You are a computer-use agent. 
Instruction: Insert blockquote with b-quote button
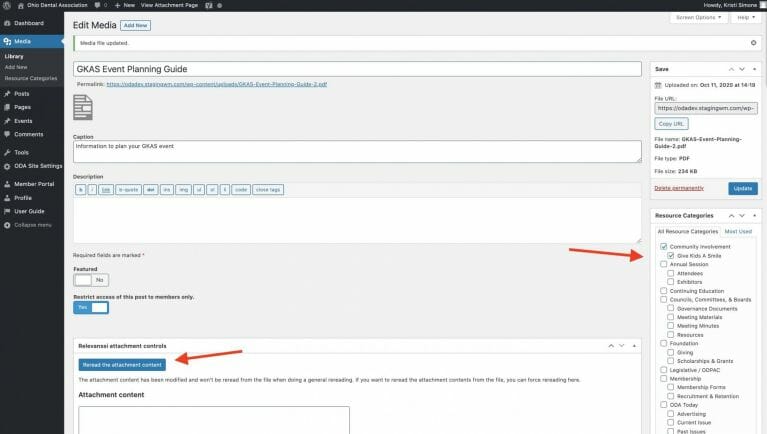[128, 190]
